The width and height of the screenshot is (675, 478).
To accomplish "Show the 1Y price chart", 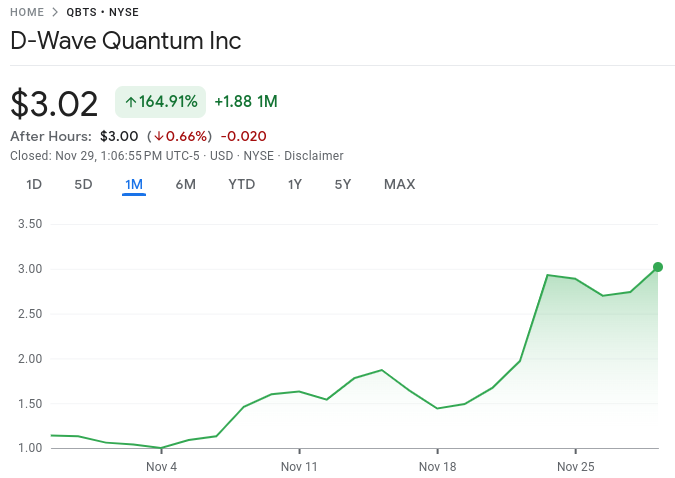I will pyautogui.click(x=295, y=184).
